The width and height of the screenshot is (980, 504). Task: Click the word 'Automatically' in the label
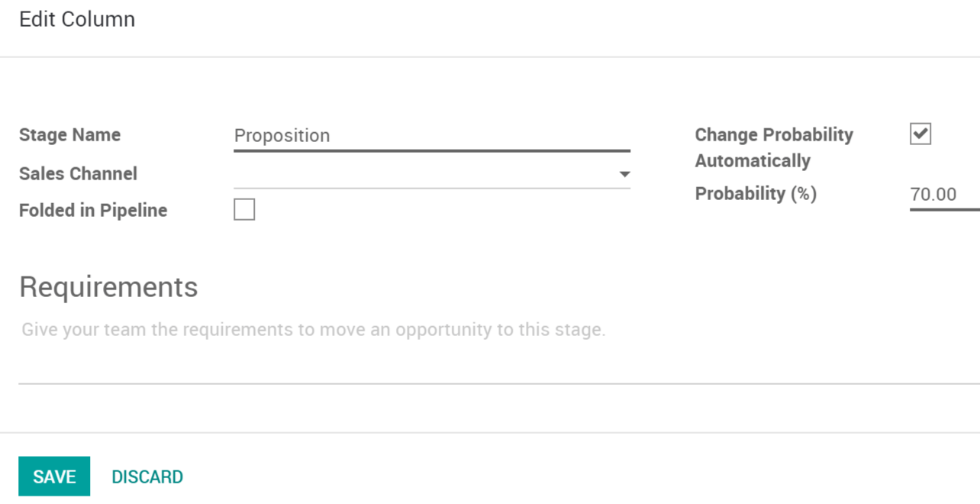(753, 160)
